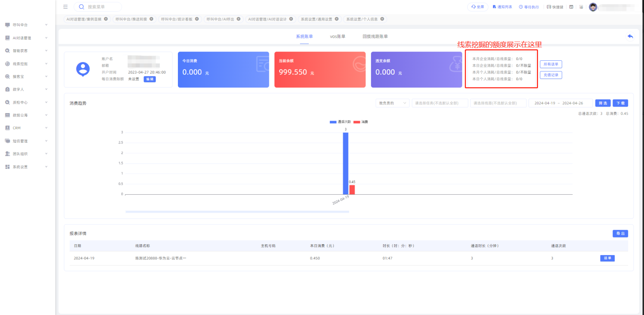Click the blue back arrow icon
Screen dimensions: 644x315
click(630, 36)
